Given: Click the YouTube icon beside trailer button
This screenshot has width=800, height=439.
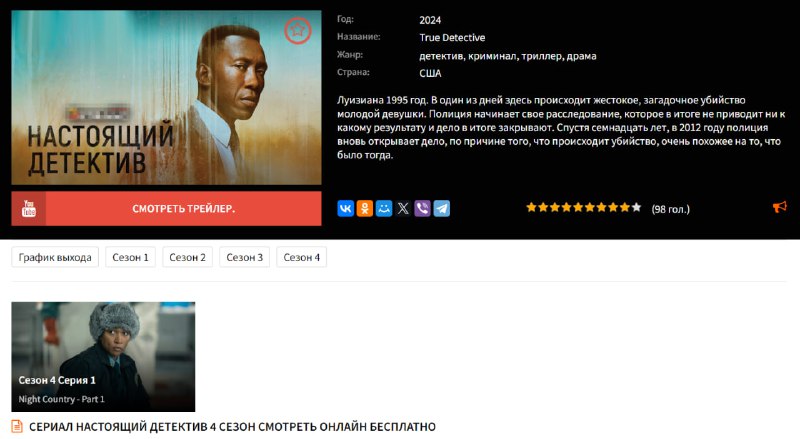Looking at the screenshot, I should click(x=29, y=208).
